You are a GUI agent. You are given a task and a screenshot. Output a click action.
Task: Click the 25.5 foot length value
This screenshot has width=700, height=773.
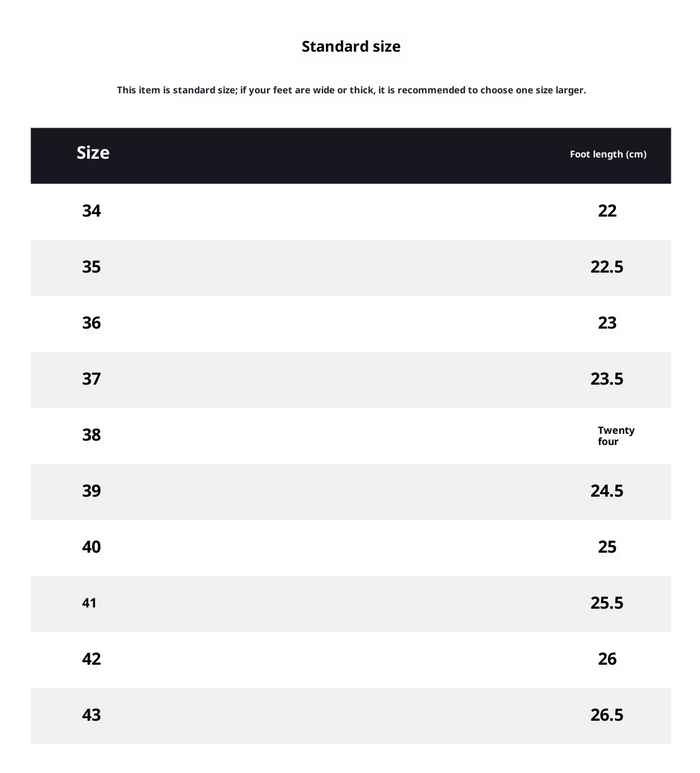[x=607, y=603]
